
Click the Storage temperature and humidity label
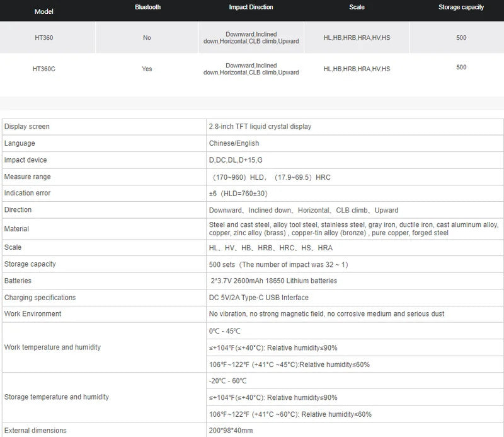point(57,397)
